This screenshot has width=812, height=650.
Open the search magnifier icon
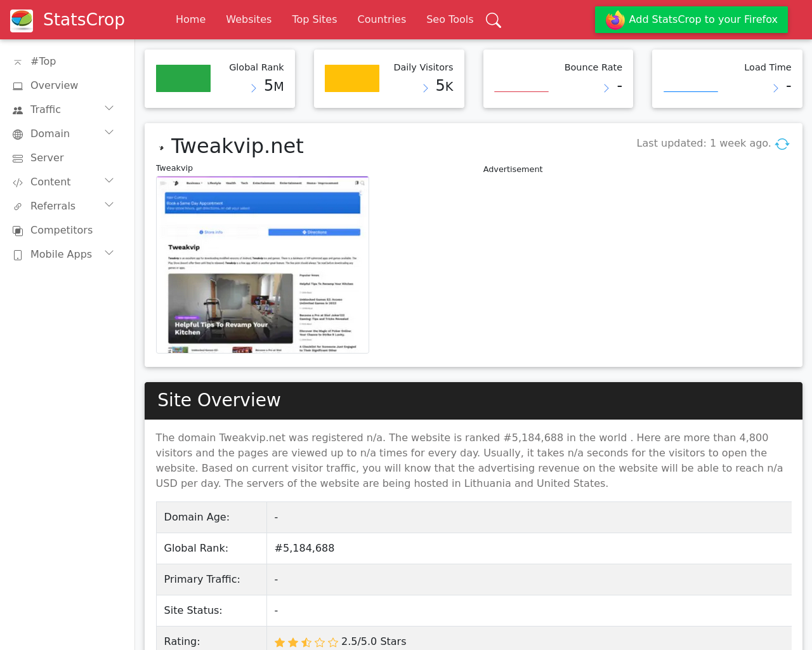pyautogui.click(x=494, y=20)
